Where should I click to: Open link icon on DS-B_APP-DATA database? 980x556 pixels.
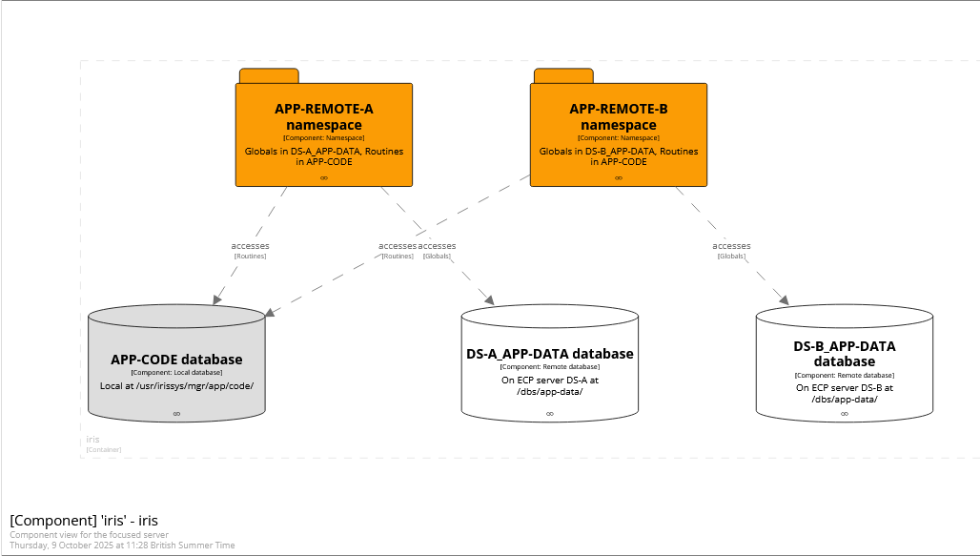pyautogui.click(x=844, y=413)
